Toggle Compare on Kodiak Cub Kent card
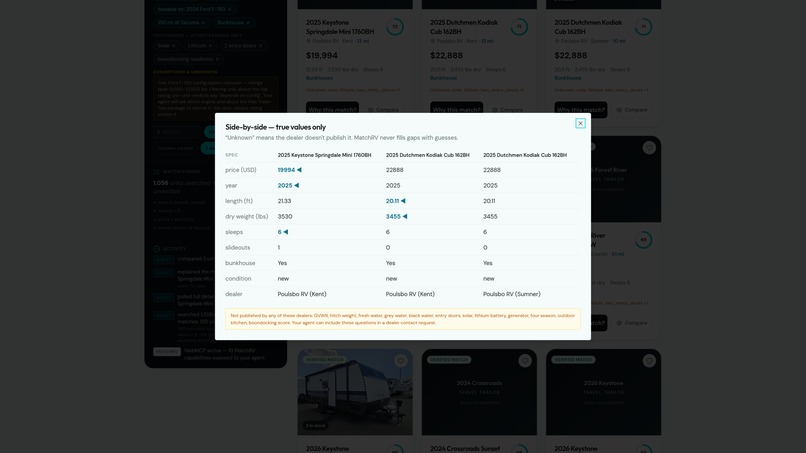Screen dimensions: 806x453 (x=507, y=110)
